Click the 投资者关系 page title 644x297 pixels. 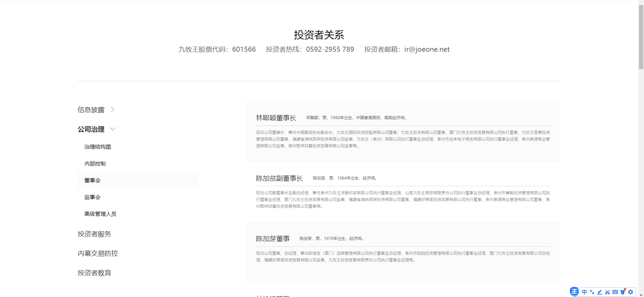[319, 35]
